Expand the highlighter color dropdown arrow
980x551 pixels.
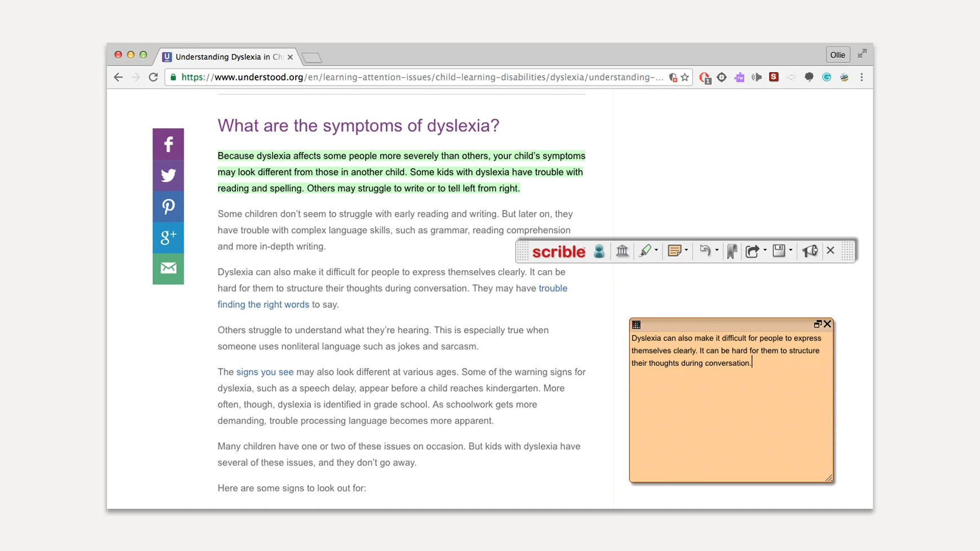click(656, 250)
